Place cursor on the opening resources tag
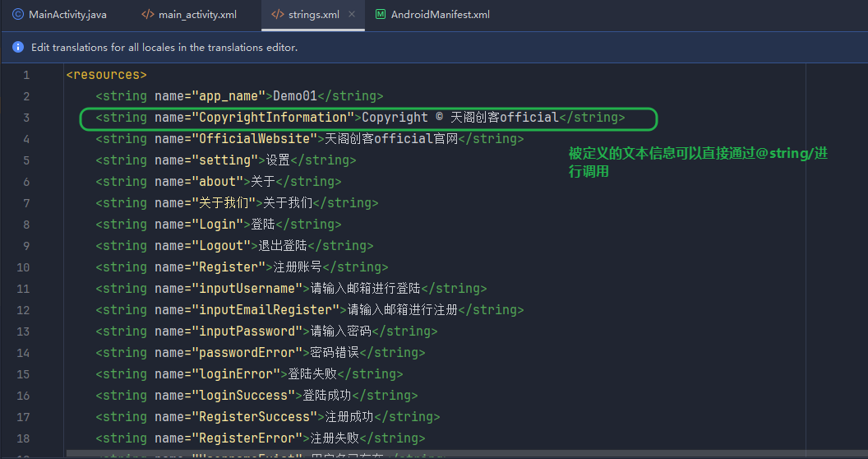868x459 pixels. coord(106,75)
